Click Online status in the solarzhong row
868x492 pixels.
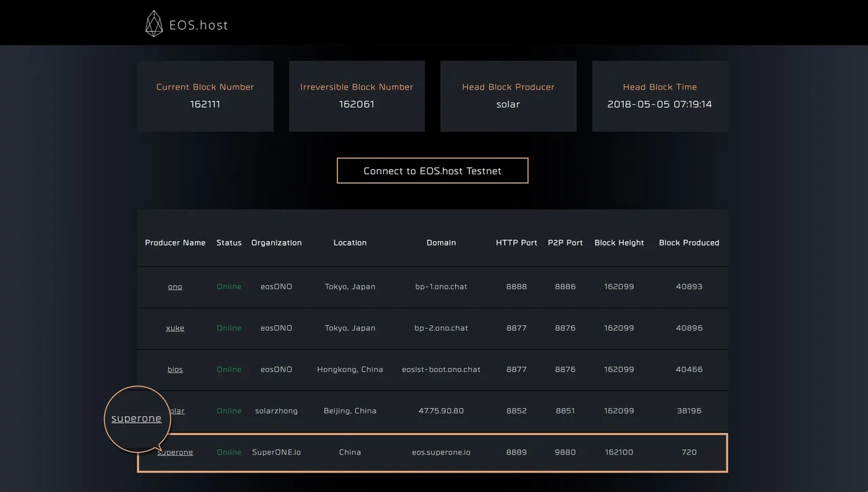point(229,411)
